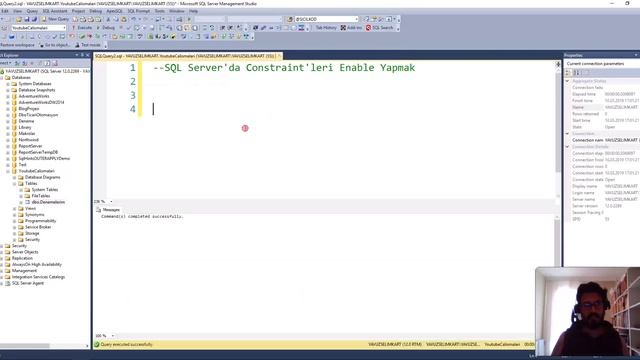Click the green success icon in the status bar

[97, 344]
